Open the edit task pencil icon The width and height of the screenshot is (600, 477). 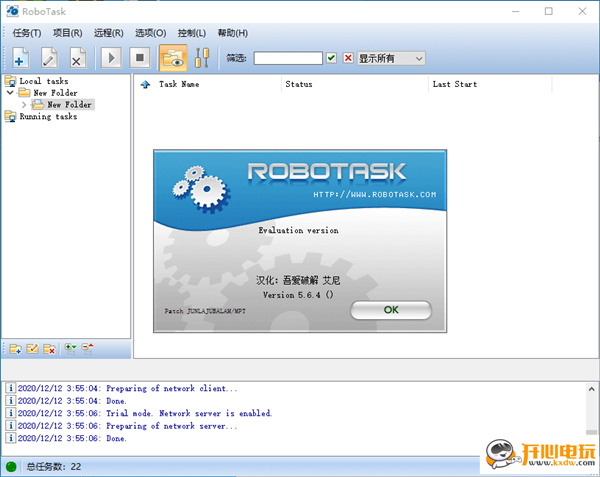49,58
